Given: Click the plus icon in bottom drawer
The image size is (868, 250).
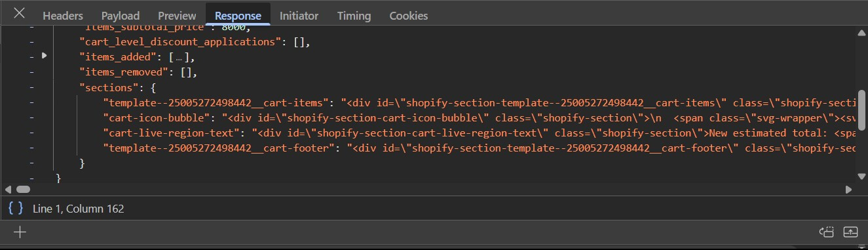Looking at the screenshot, I should [20, 232].
